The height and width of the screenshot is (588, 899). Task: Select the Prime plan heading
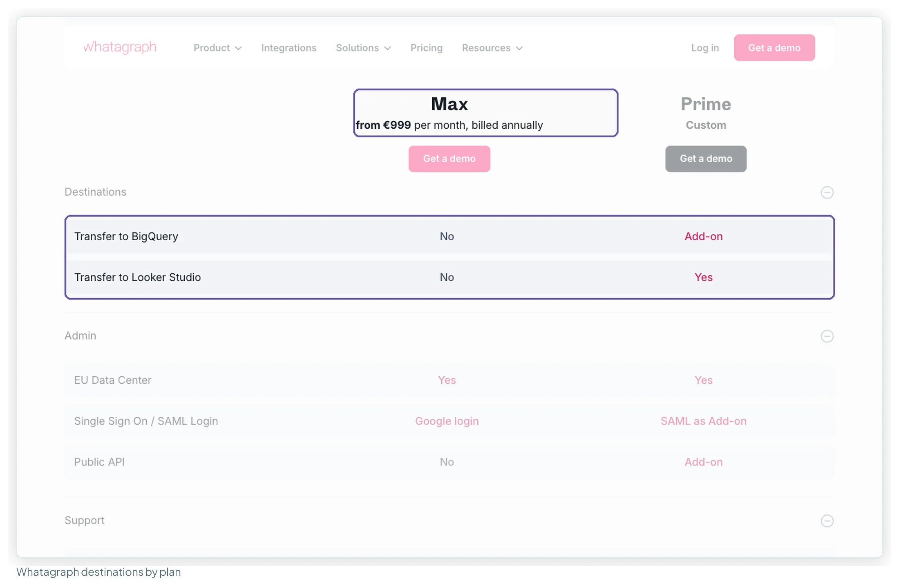[x=706, y=104]
